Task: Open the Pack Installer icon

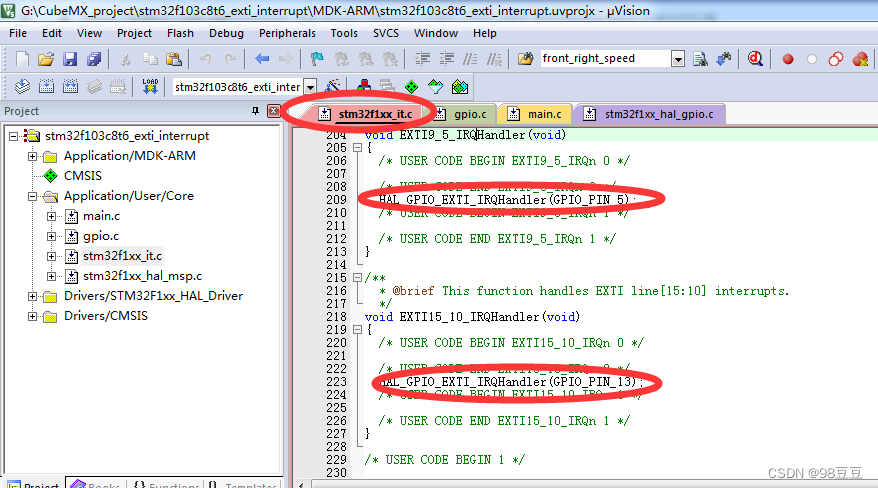Action: (460, 87)
